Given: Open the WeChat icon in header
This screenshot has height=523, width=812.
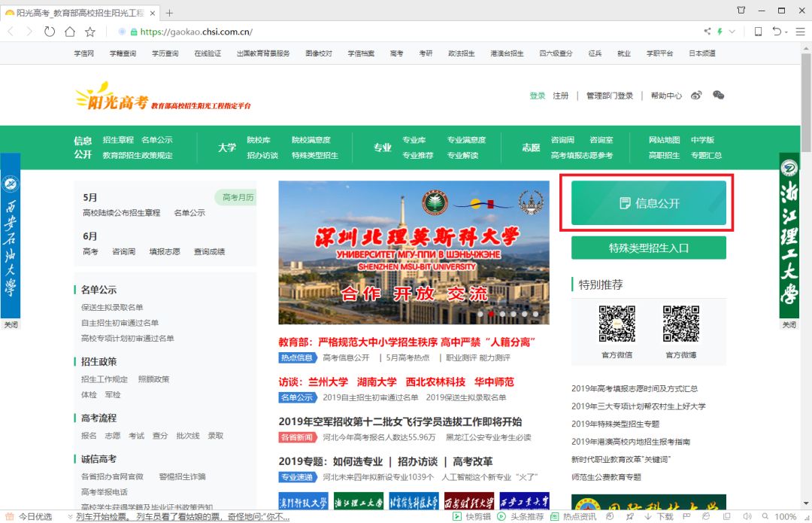Looking at the screenshot, I should (719, 95).
